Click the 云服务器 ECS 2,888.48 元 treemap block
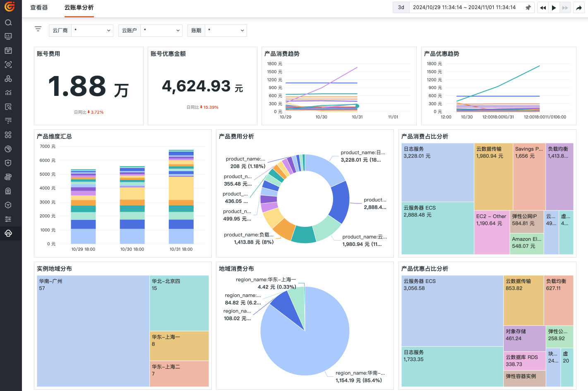 point(437,228)
